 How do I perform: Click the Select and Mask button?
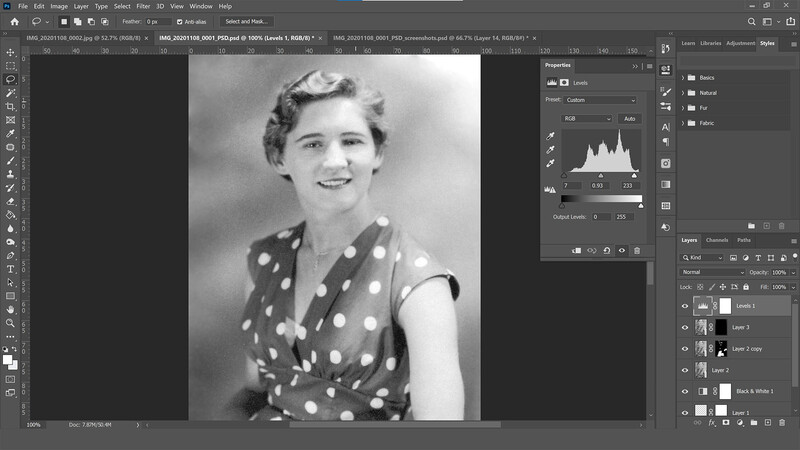coord(246,21)
